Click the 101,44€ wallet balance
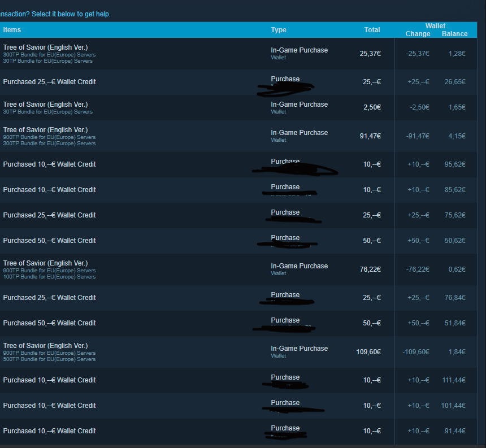 453,406
